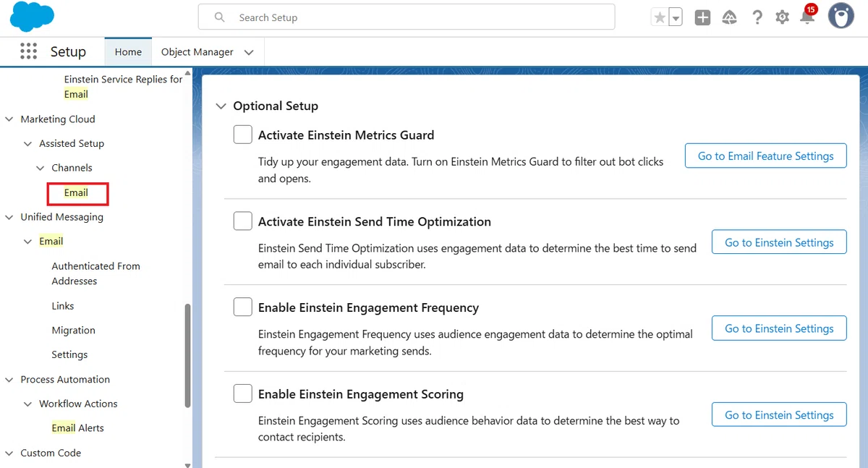
Task: Open Email under Channels
Action: pos(76,192)
